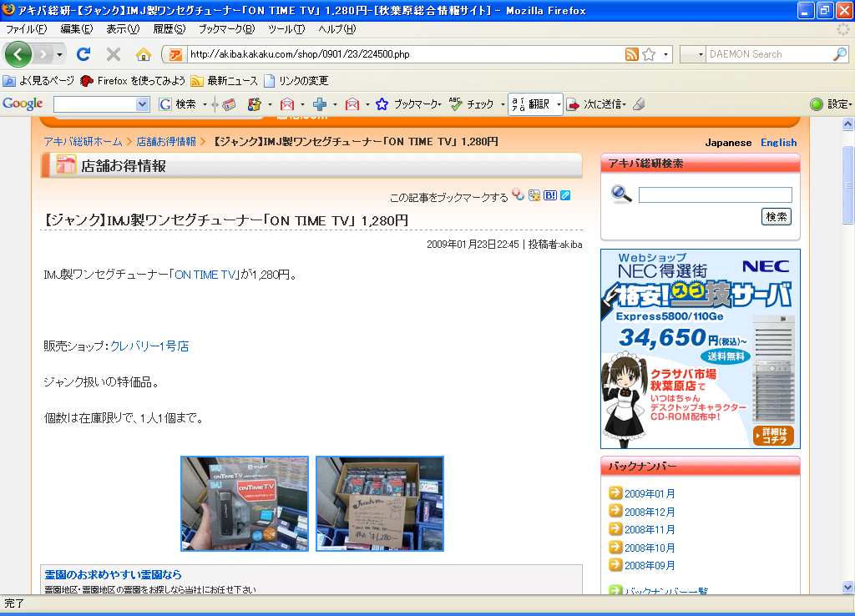Open the リンクの変更 bookmark
This screenshot has width=855, height=616.
pos(296,81)
